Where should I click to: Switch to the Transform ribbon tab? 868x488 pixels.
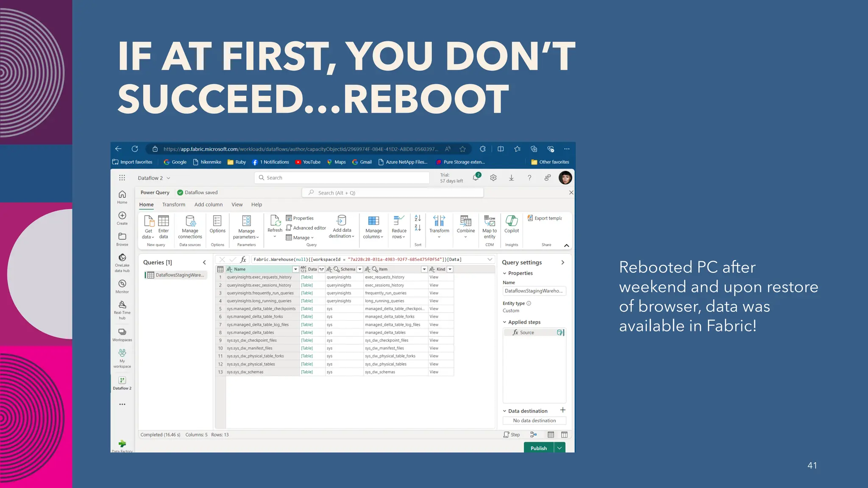coord(174,205)
